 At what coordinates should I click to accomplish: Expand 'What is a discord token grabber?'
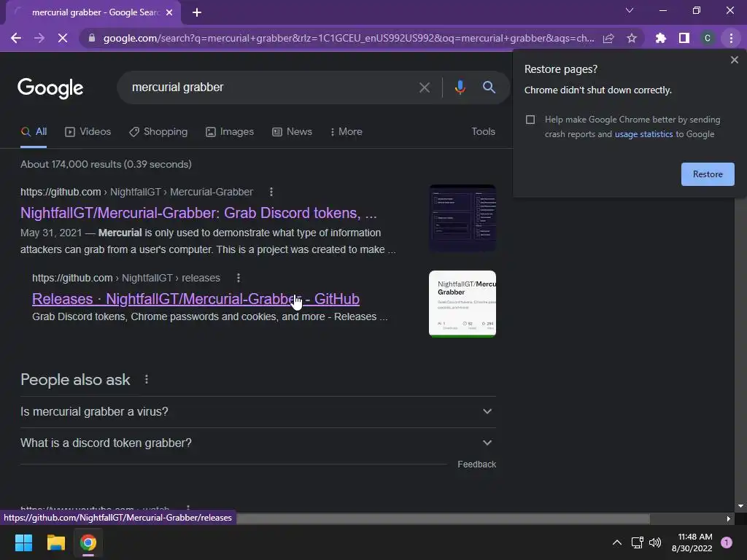coord(258,443)
